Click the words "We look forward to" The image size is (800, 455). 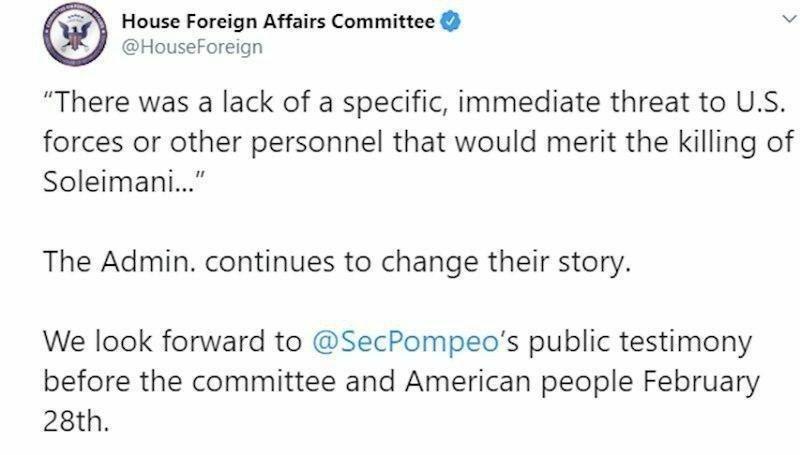[x=172, y=341]
